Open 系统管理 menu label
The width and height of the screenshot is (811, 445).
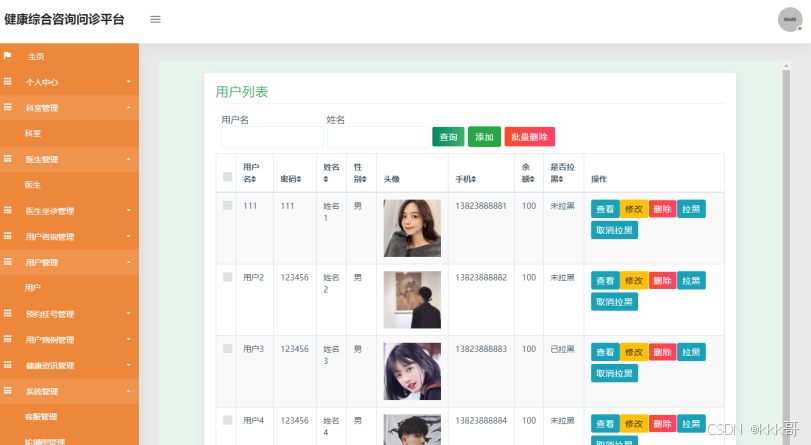(x=42, y=391)
